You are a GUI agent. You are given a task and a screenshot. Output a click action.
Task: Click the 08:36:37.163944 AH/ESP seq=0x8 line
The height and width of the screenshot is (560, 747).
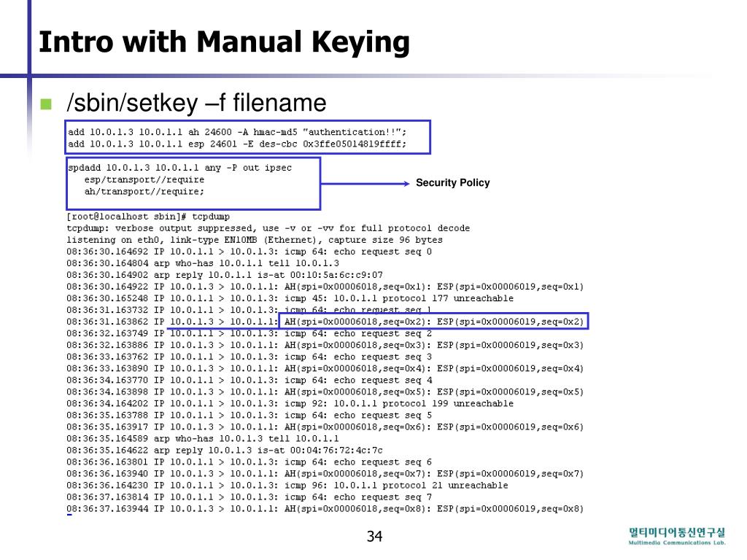pyautogui.click(x=325, y=508)
